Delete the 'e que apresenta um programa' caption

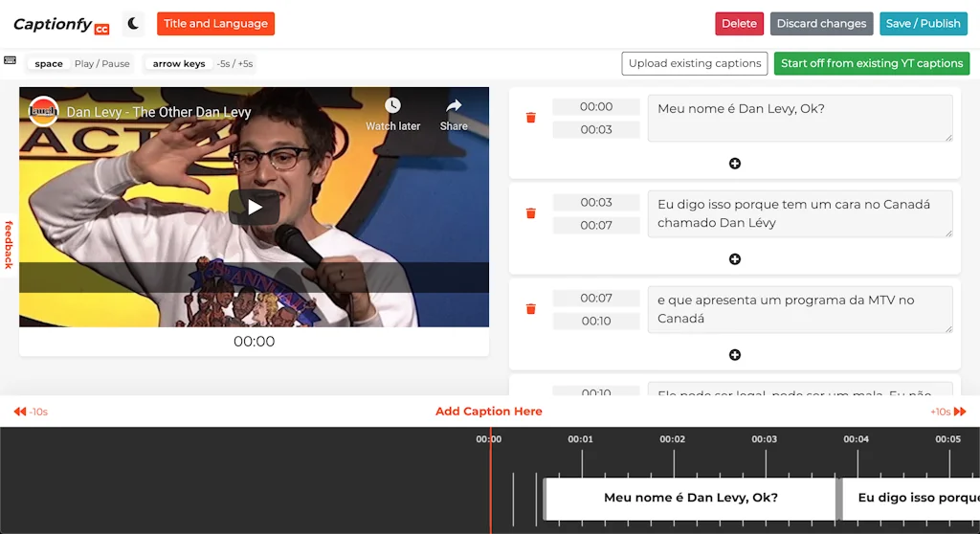530,309
